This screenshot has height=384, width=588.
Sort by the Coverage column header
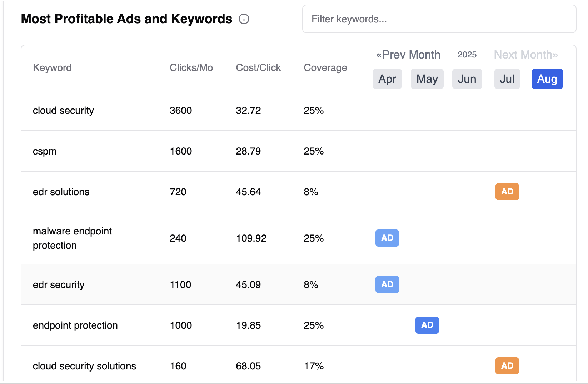[325, 68]
